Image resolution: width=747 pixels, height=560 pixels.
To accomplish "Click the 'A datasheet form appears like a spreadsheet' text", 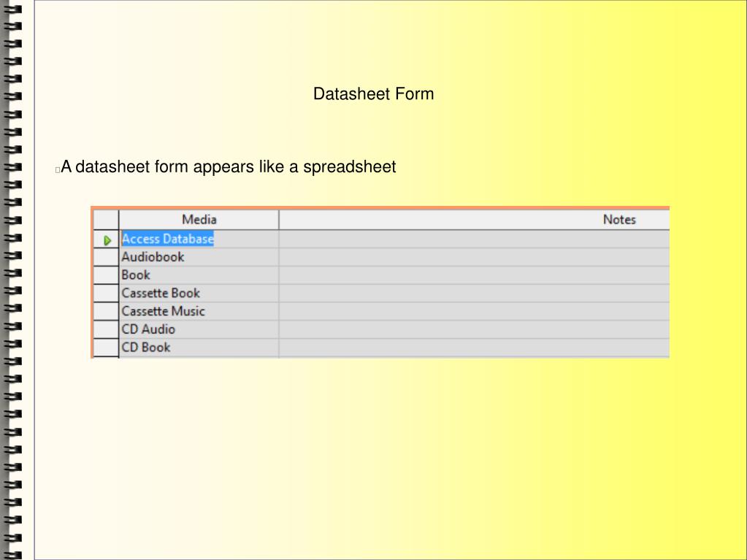I will tap(229, 166).
